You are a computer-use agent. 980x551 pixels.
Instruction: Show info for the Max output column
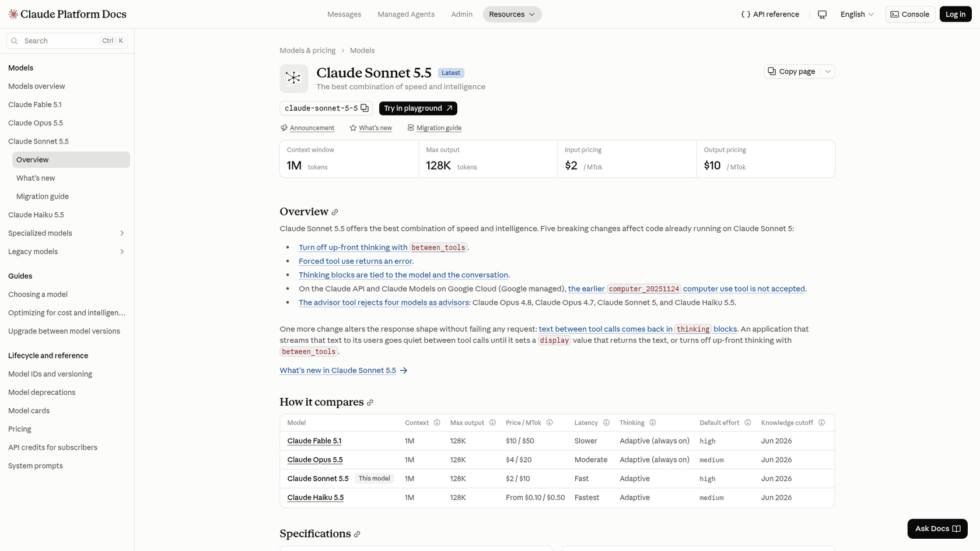pos(492,423)
